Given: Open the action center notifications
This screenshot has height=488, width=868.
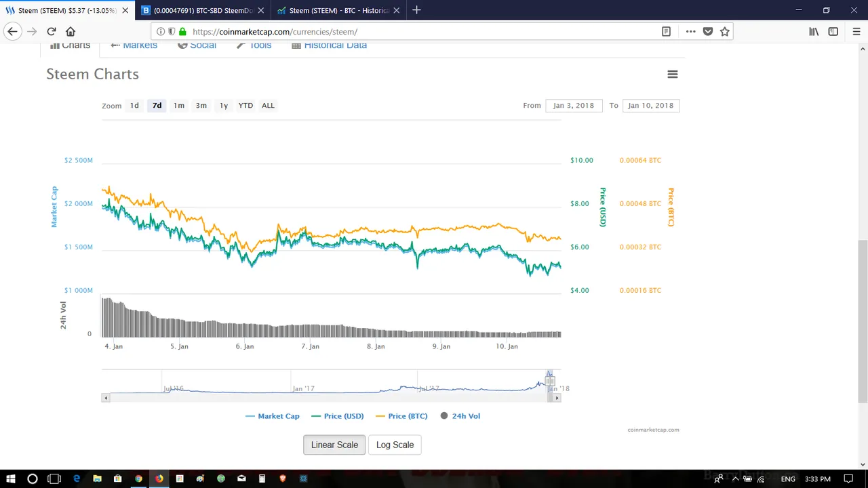Looking at the screenshot, I should (x=848, y=479).
